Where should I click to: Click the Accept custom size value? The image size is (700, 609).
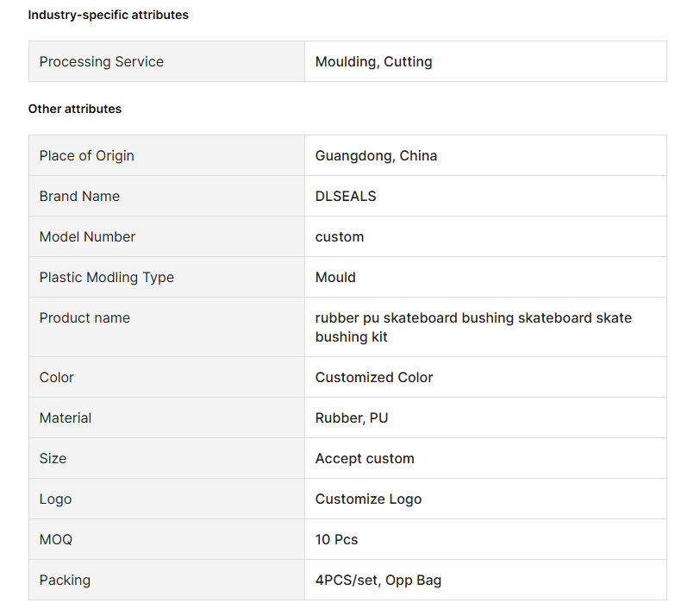[x=365, y=458]
